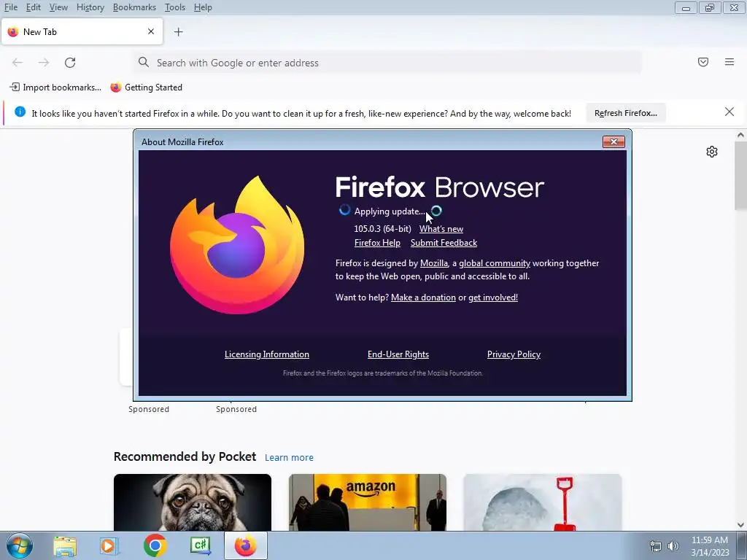Click the Firefox taskbar button
Screen dimensions: 747x560
pos(246,545)
